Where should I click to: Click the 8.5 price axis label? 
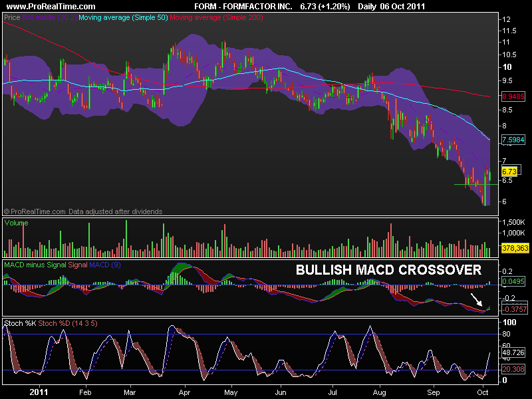pos(507,110)
